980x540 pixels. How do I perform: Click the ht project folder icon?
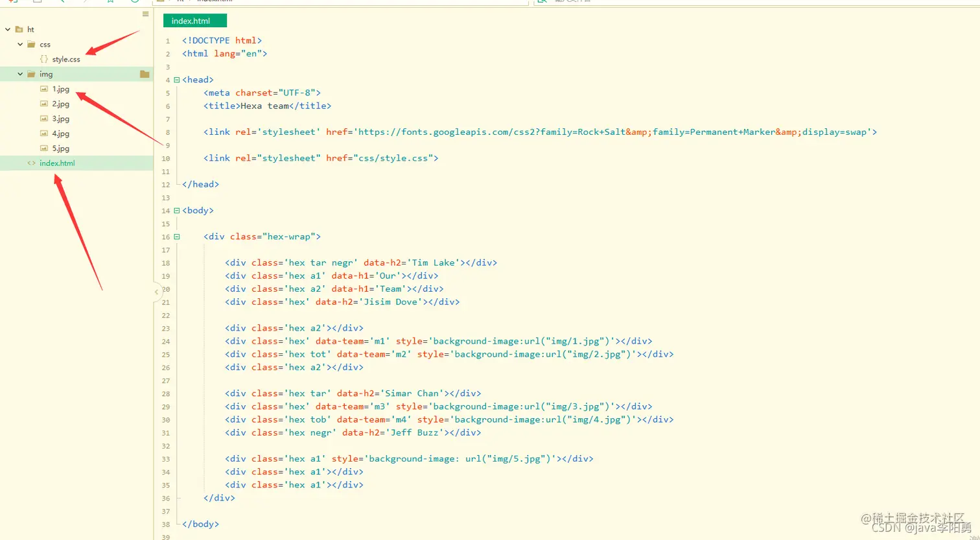click(19, 29)
